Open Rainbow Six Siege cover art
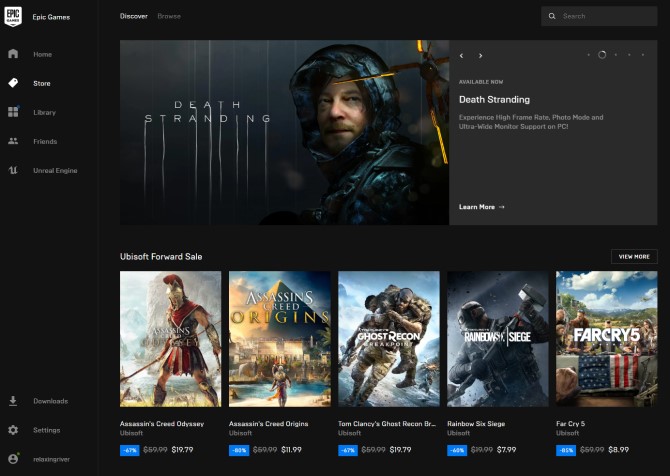The image size is (670, 476). [x=498, y=339]
